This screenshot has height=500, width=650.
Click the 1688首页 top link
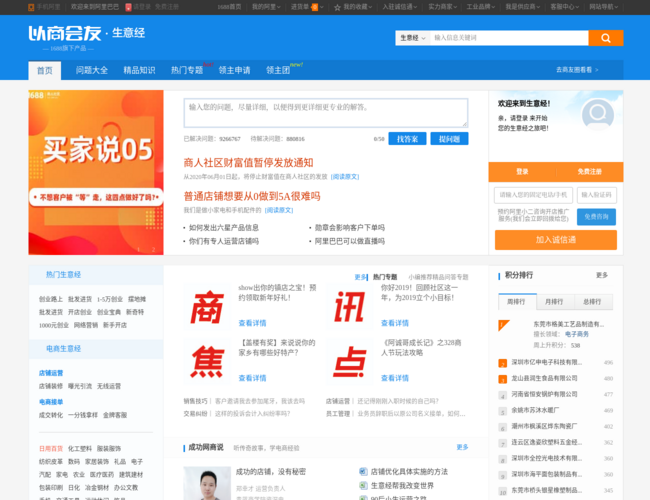pos(229,7)
